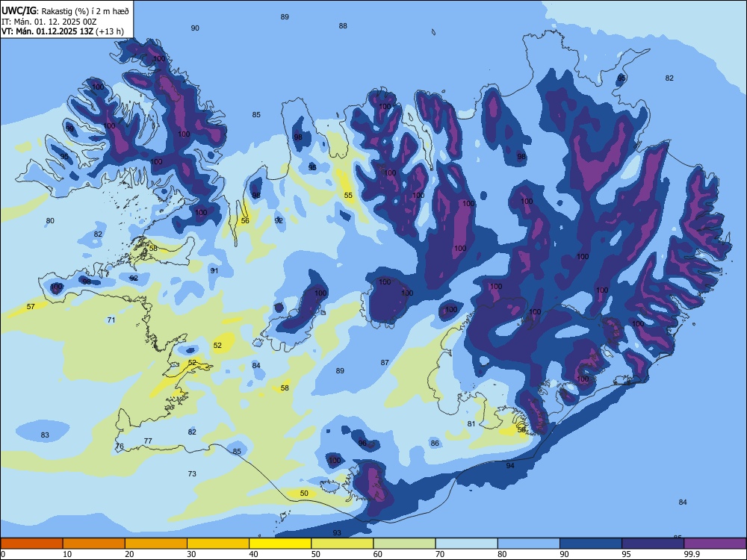
Task: Click the legend tick label "30"
Action: click(191, 554)
